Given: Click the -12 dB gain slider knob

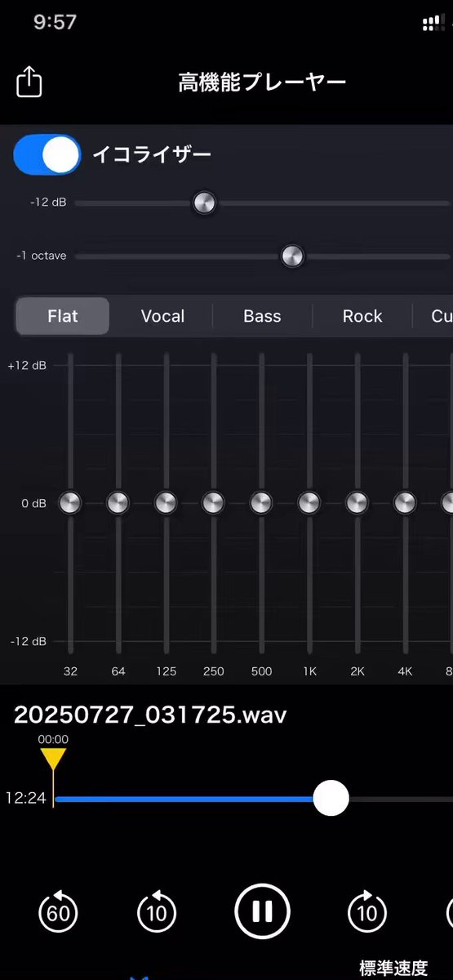Looking at the screenshot, I should pos(204,203).
